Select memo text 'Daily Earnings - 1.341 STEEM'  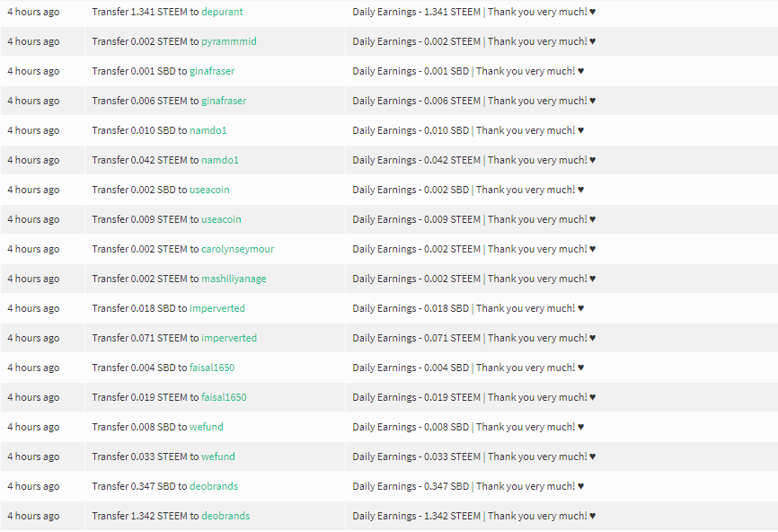(416, 12)
